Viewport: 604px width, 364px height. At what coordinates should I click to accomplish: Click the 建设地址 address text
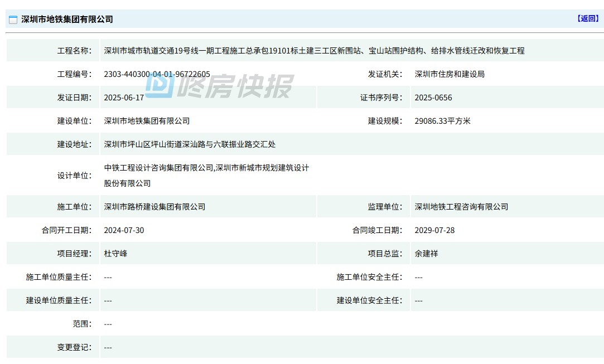[x=190, y=144]
